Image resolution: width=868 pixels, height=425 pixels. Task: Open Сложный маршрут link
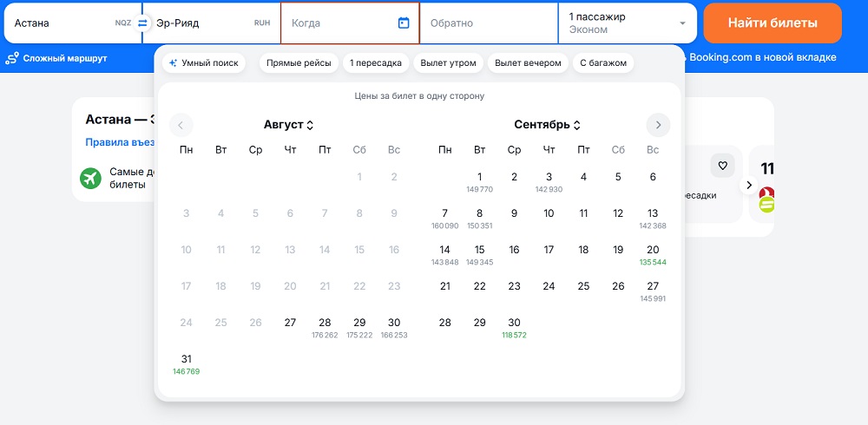[58, 58]
